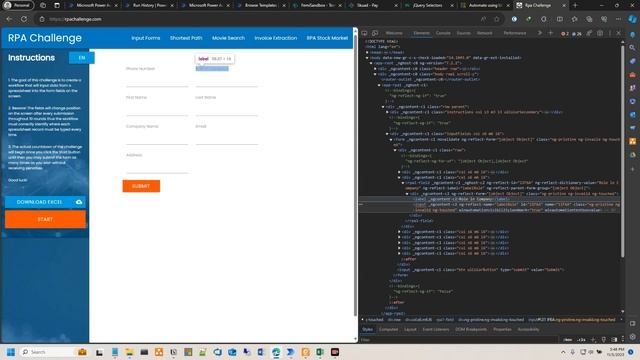Image resolution: width=640 pixels, height=360 pixels.
Task: Click the red errors counter in DevTools
Action: click(x=564, y=33)
